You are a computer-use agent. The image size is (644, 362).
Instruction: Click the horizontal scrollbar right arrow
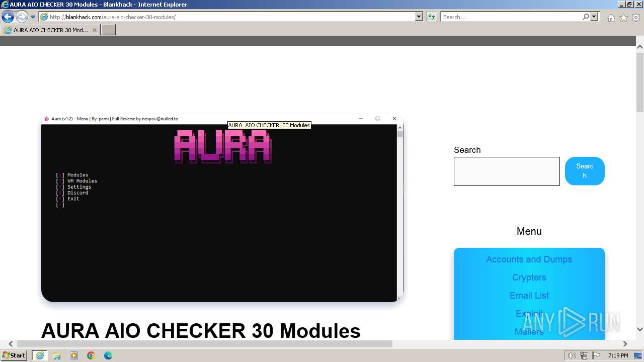625,344
